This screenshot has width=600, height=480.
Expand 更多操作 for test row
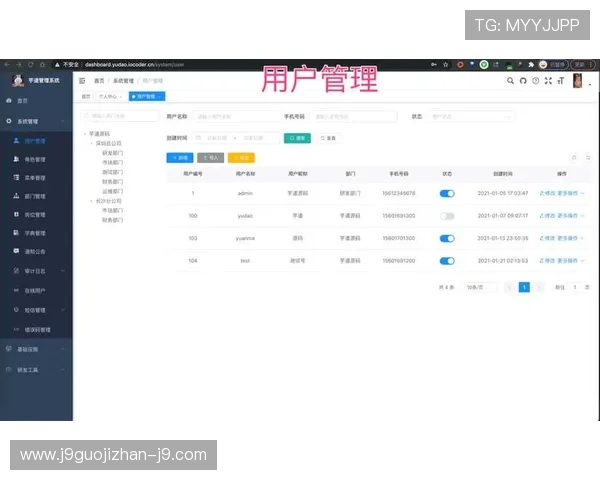[571, 261]
